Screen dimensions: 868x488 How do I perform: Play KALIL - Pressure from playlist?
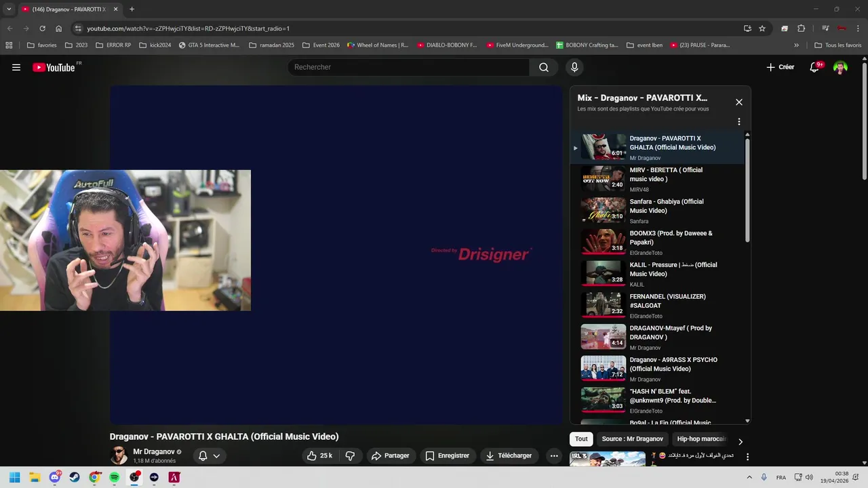click(x=657, y=274)
